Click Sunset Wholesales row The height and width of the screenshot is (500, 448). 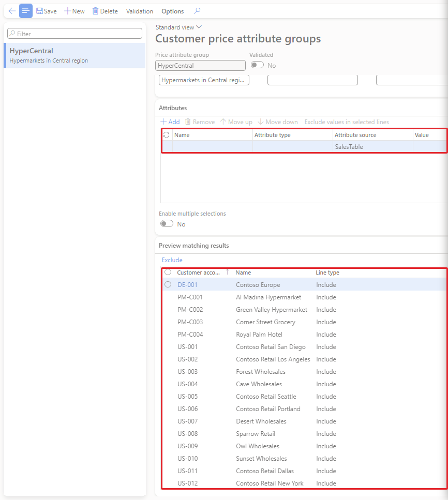pos(304,459)
